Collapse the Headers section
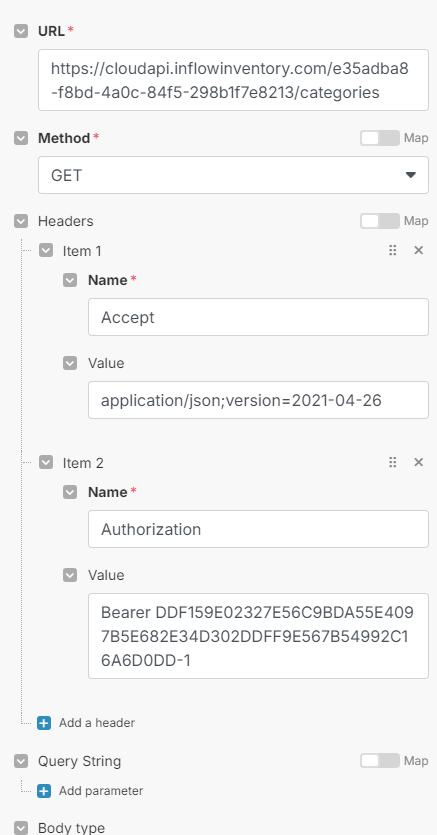Viewport: 437px width, 835px height. pos(21,221)
